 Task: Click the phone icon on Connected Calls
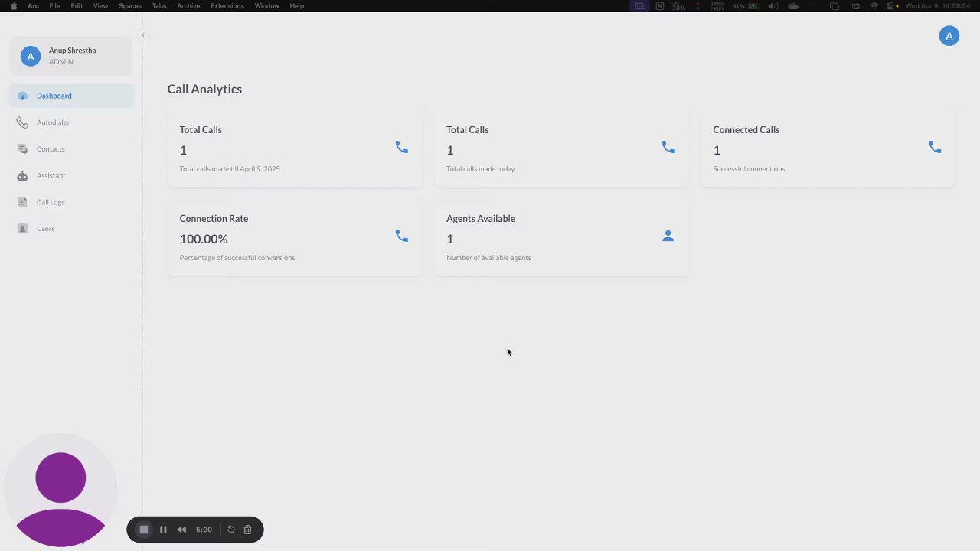click(935, 147)
